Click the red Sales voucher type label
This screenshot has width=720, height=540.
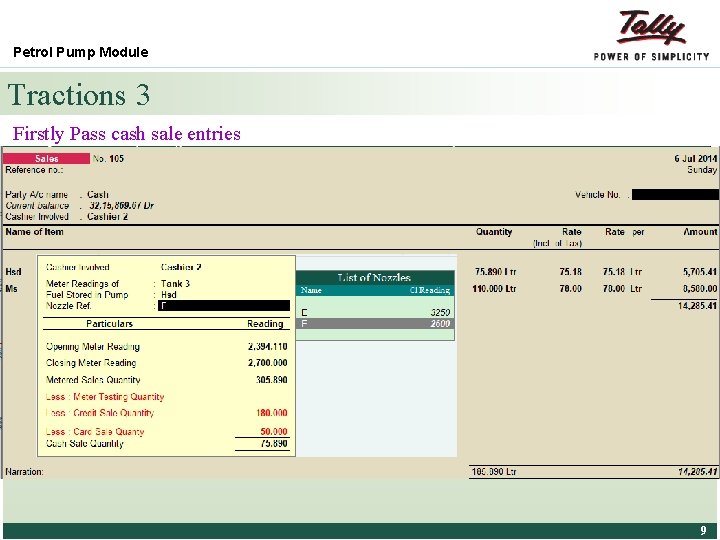point(46,158)
